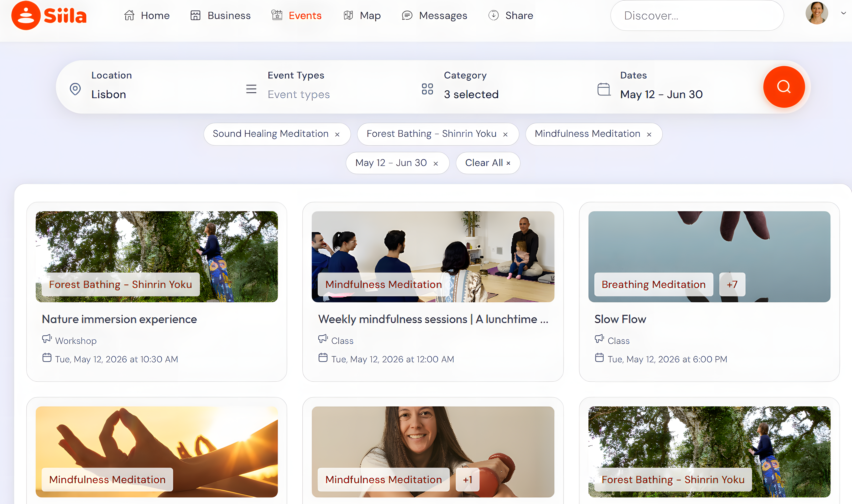Go to the Events nav item
Viewport: 852px width, 504px height.
pos(296,16)
